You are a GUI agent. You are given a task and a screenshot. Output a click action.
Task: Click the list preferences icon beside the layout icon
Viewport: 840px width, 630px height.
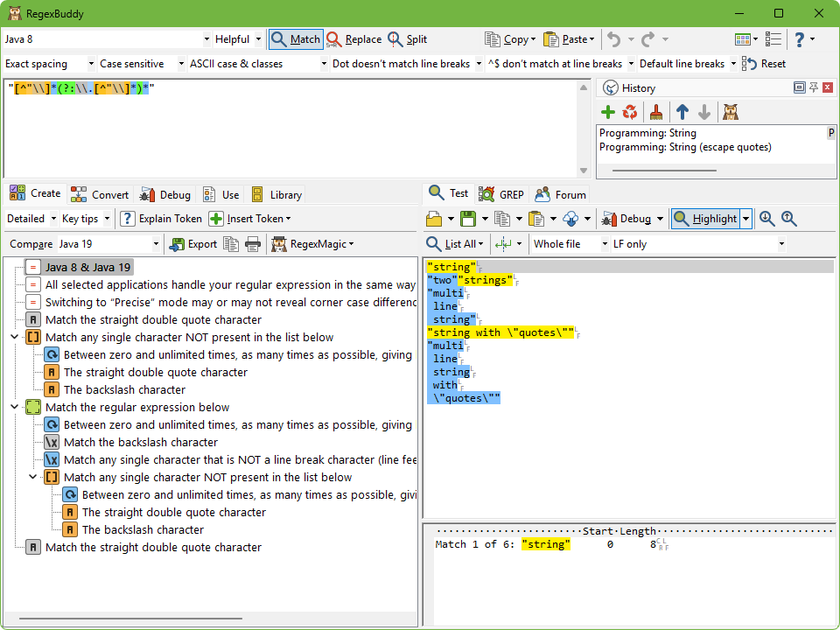click(773, 39)
